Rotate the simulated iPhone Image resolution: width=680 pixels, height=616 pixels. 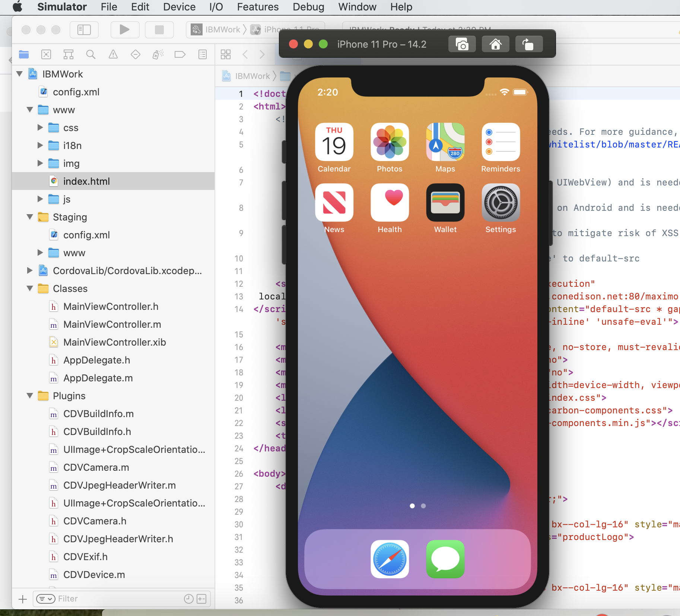[x=529, y=44]
